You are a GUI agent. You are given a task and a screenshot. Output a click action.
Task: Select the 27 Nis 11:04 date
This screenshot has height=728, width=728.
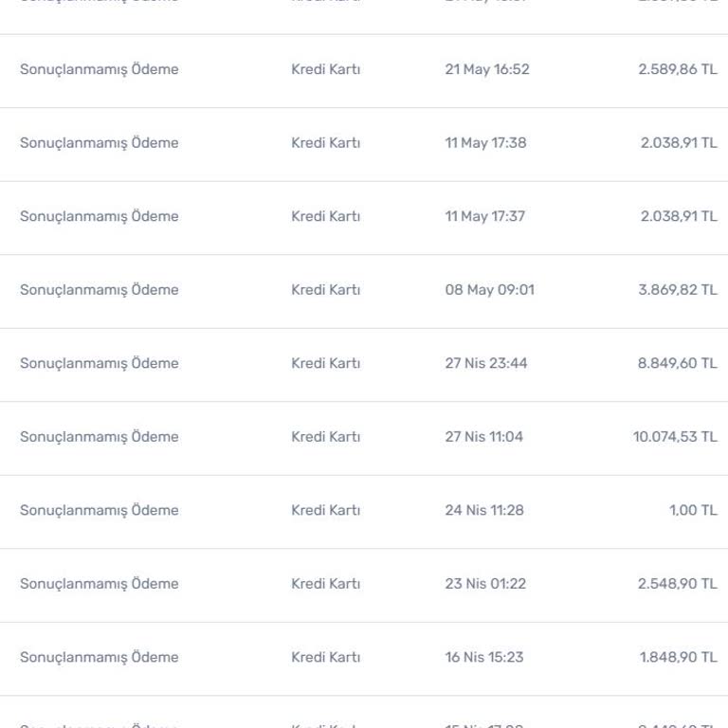click(483, 437)
